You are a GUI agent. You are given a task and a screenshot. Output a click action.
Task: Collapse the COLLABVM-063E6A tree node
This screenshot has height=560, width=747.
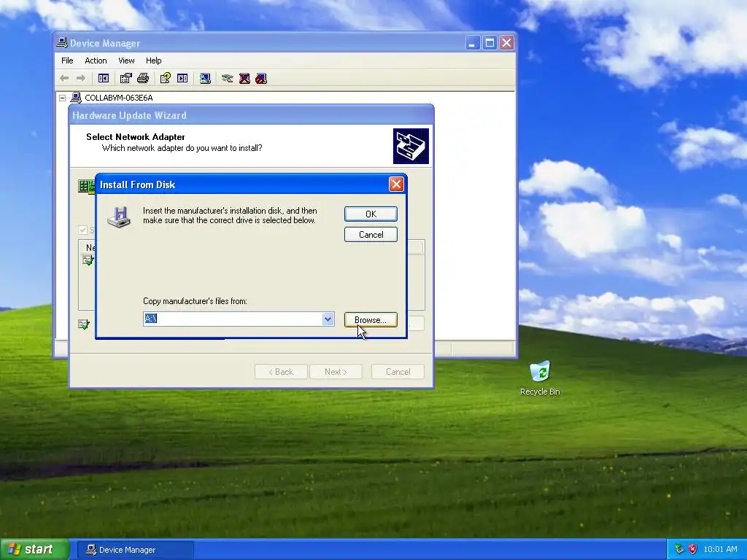[63, 98]
